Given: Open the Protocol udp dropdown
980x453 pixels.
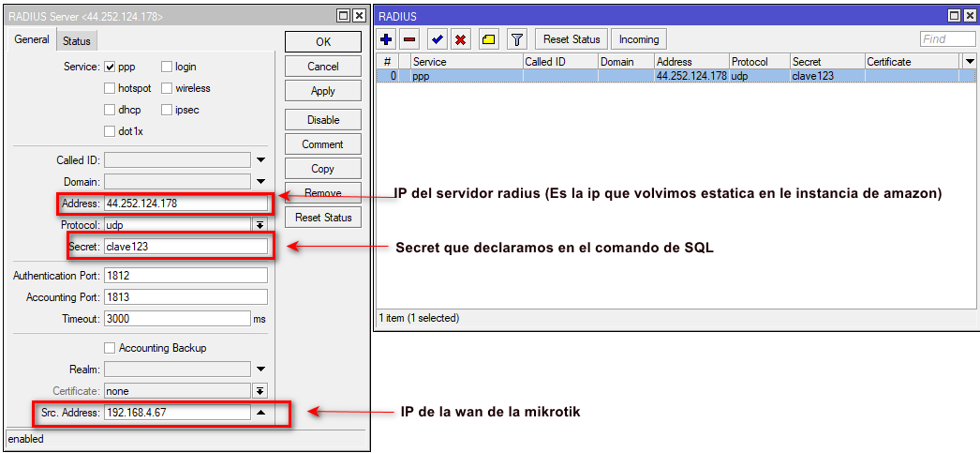Looking at the screenshot, I should 260,225.
